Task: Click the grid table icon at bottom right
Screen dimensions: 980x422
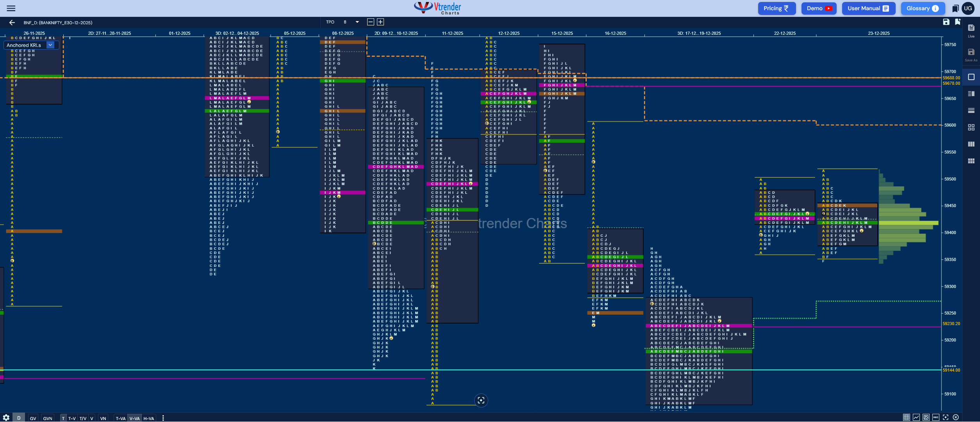Action: point(906,417)
